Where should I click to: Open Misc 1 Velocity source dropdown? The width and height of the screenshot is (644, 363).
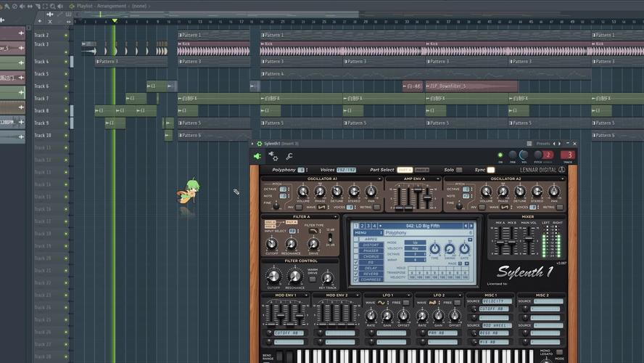point(497,301)
